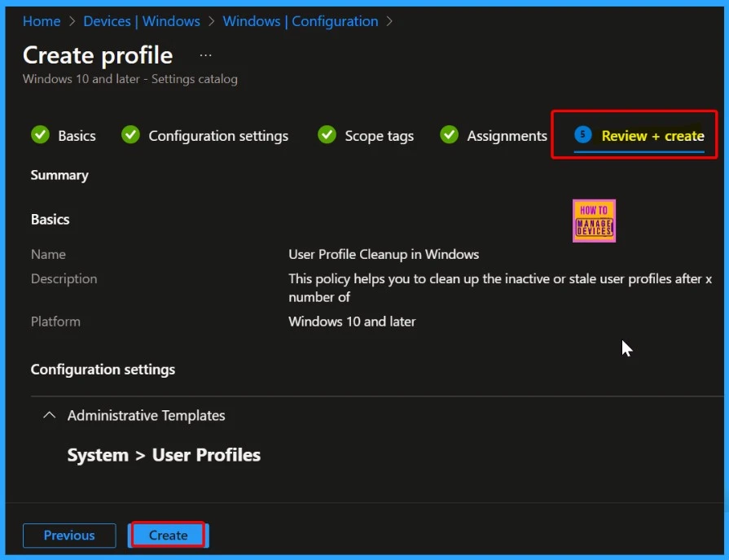Open the ellipsis menu beside Create profile

point(205,55)
